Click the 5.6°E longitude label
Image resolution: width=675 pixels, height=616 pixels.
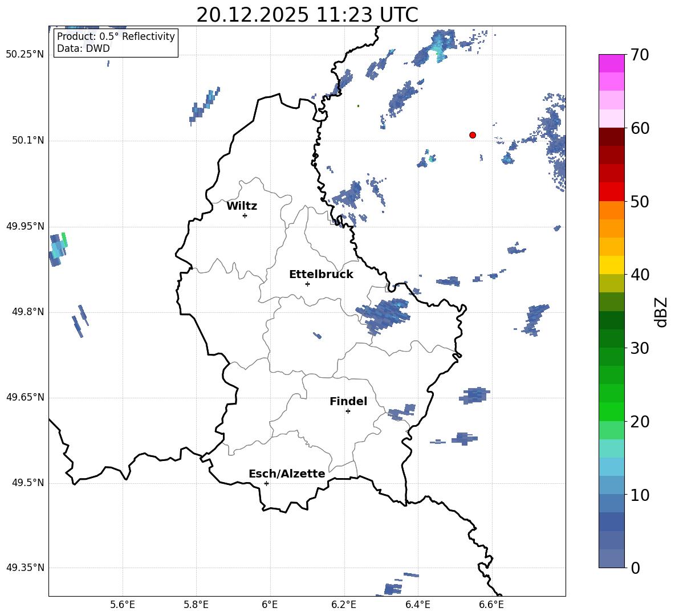[123, 605]
